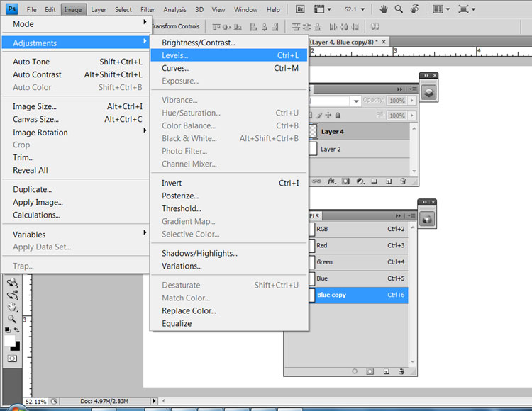Choose Threshold from Adjustments submenu
Viewport: 532px width, 411px height.
click(x=229, y=209)
